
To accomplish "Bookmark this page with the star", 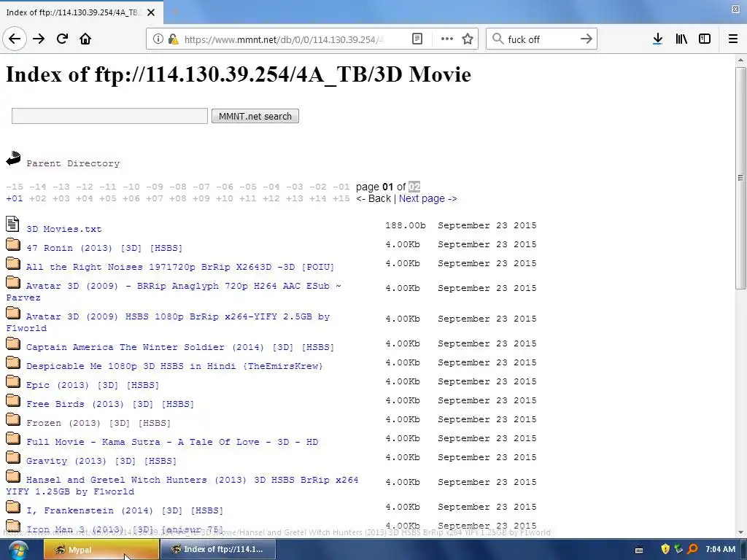I will click(x=468, y=39).
